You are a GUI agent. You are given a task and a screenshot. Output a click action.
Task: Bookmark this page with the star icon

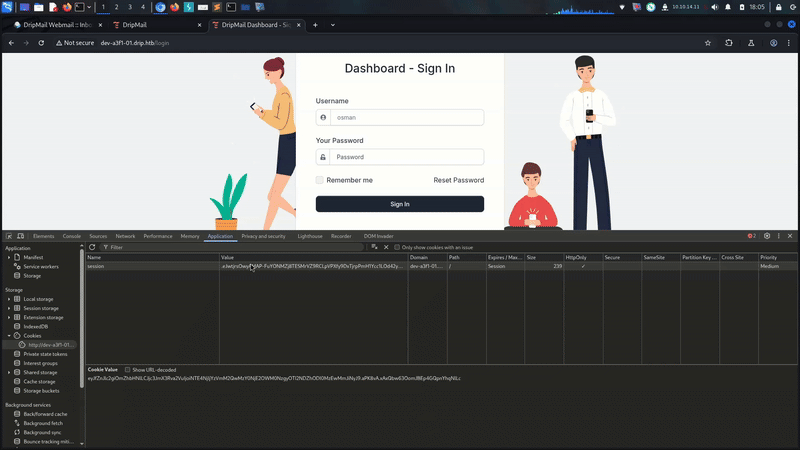708,43
